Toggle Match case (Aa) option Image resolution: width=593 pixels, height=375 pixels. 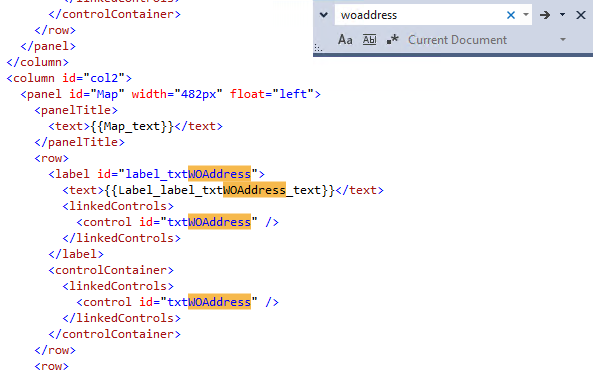pyautogui.click(x=345, y=40)
